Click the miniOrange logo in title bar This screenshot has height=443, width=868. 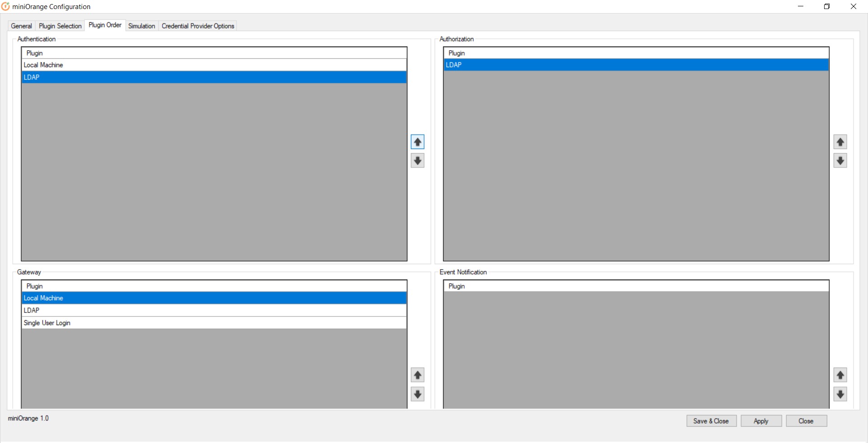coord(5,6)
